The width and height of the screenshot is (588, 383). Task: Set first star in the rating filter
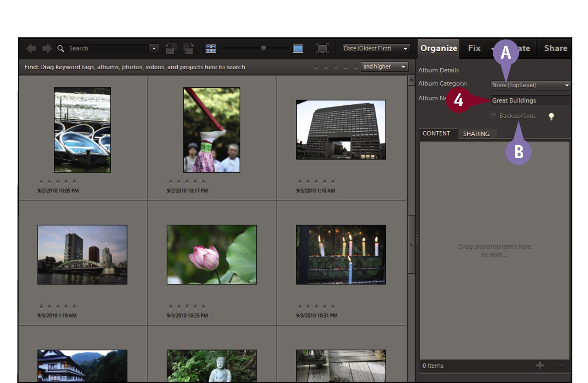click(x=316, y=67)
